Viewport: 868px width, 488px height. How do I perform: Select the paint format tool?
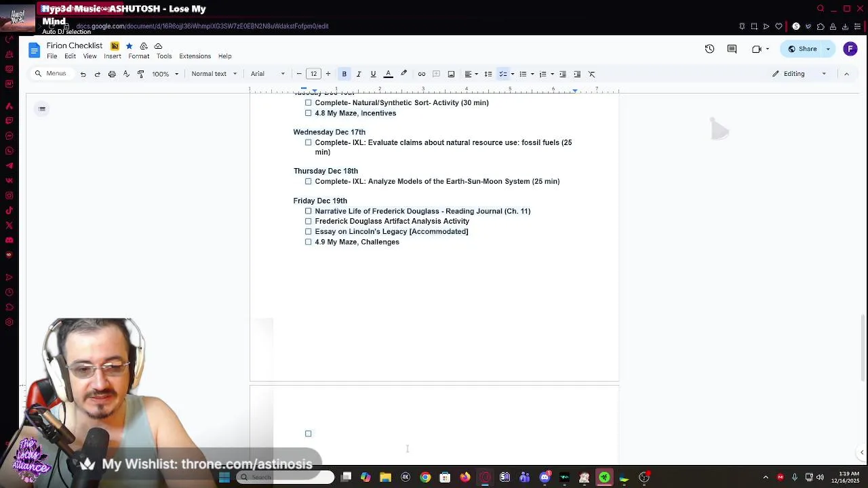click(140, 74)
